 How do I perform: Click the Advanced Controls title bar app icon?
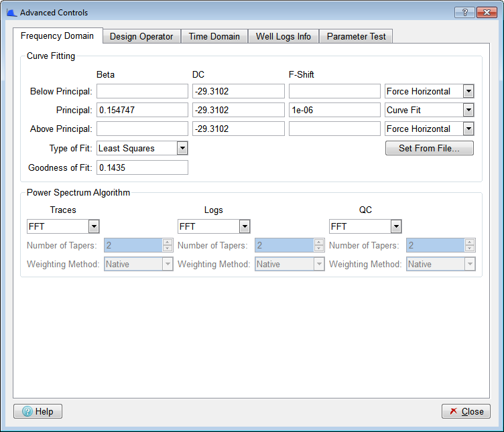11,13
